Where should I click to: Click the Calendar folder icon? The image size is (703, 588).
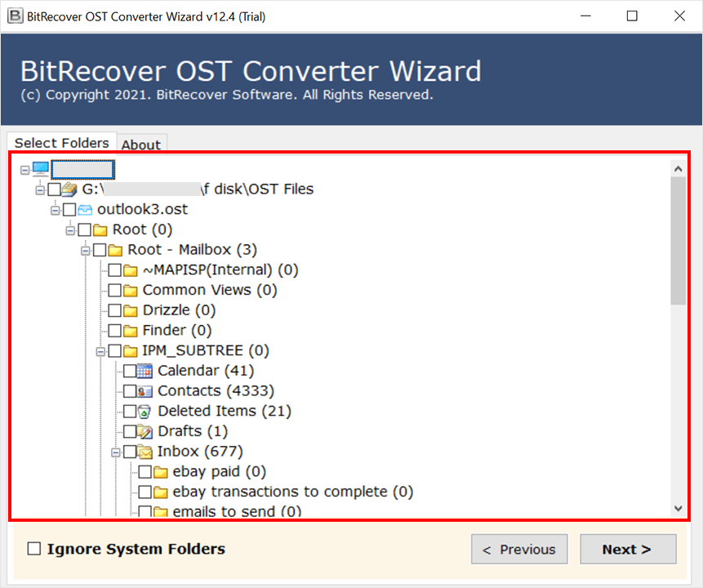145,371
